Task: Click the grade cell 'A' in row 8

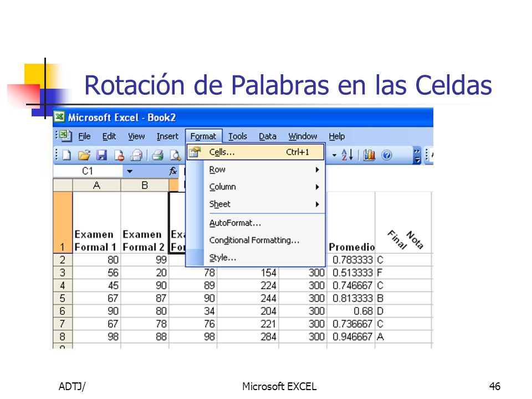Action: coord(403,336)
